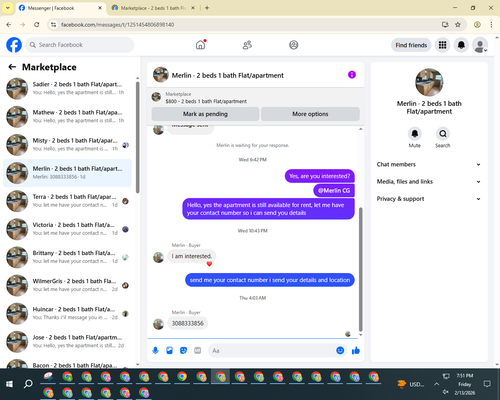Open the profile circle icon in top nav
The width and height of the screenshot is (500, 400).
294,45
